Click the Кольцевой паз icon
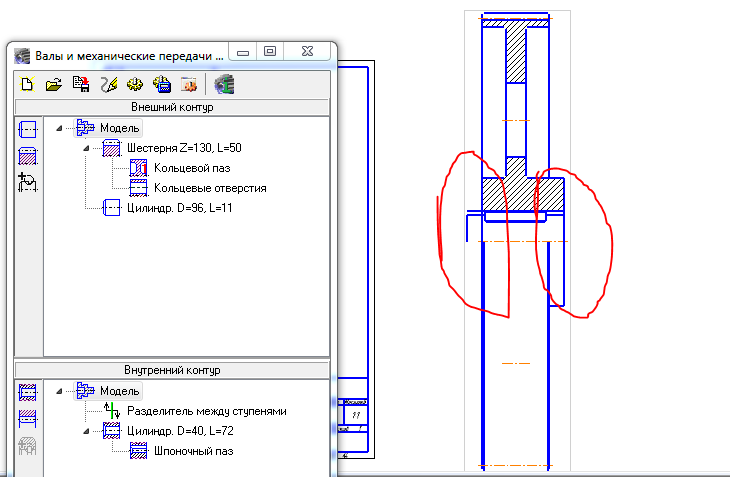The height and width of the screenshot is (477, 730). [x=139, y=168]
